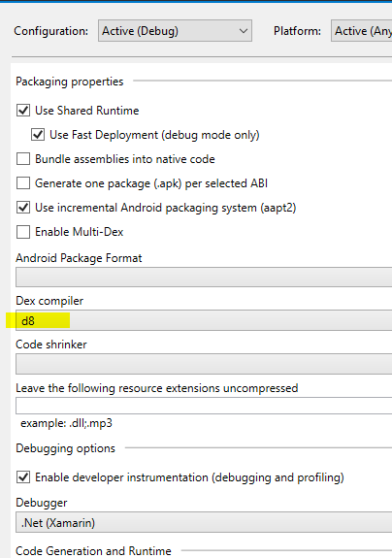
Task: Disable incremental Android packaging system (aapt2)
Action: pyautogui.click(x=23, y=208)
